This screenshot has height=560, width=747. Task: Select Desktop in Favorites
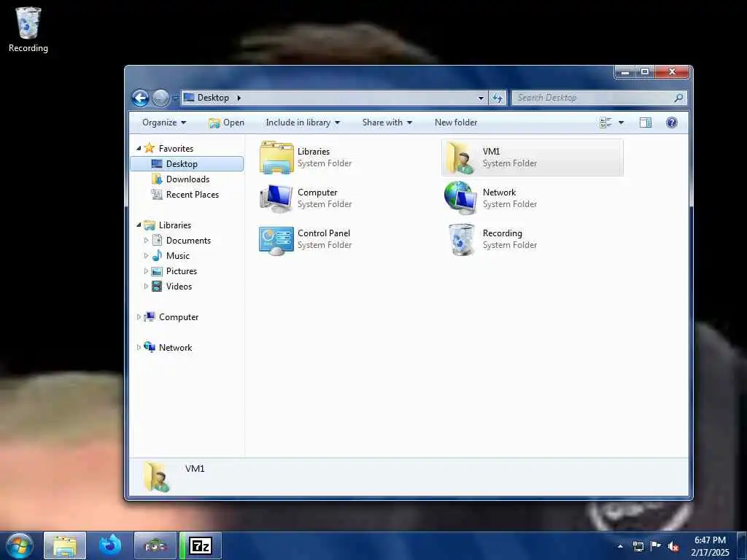point(187,164)
